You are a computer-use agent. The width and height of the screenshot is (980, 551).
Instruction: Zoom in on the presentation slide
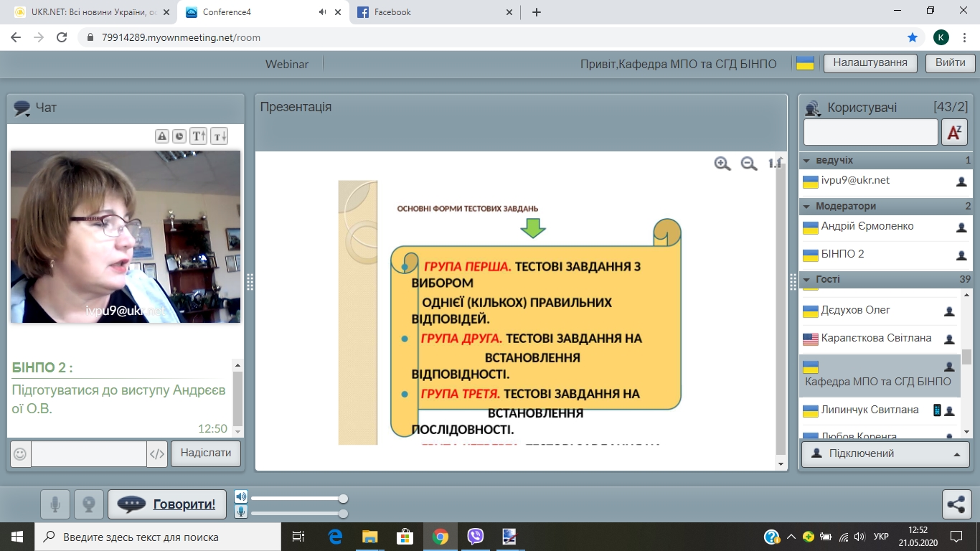pos(722,164)
